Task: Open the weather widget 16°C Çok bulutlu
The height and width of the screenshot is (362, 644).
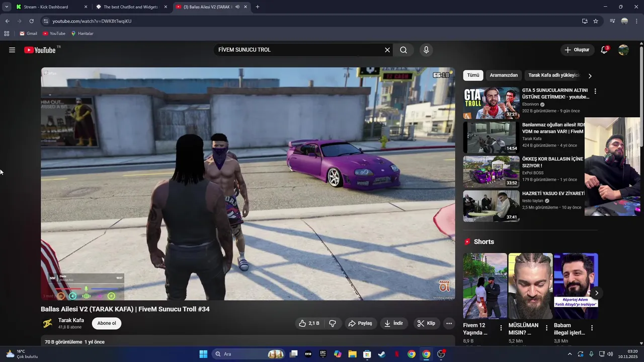Action: (22, 354)
